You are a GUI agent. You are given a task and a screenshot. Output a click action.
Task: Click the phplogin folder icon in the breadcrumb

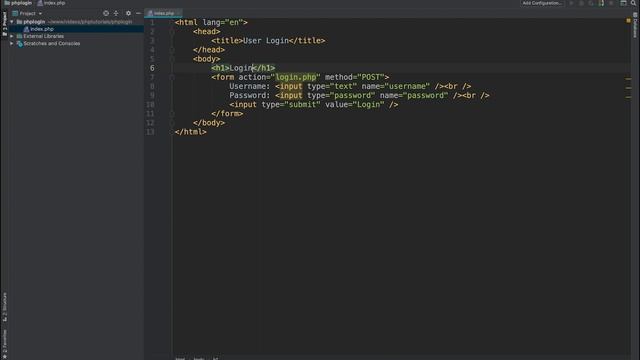click(7, 3)
